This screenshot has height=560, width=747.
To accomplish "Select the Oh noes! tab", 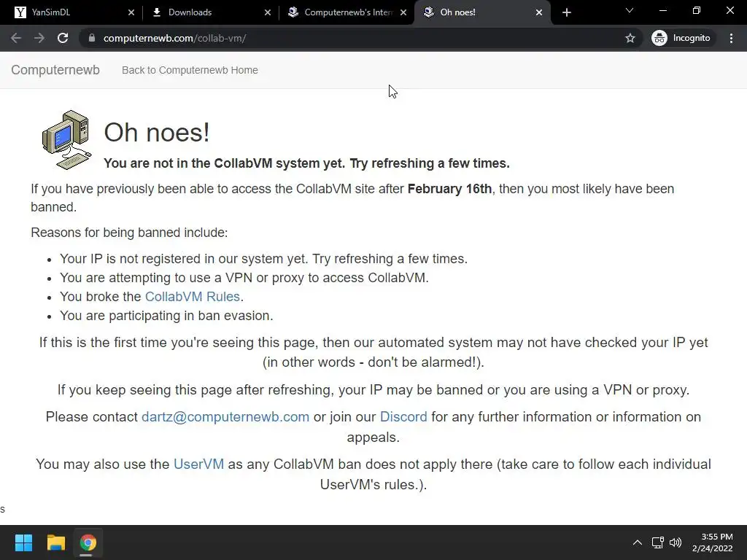I will coord(481,12).
